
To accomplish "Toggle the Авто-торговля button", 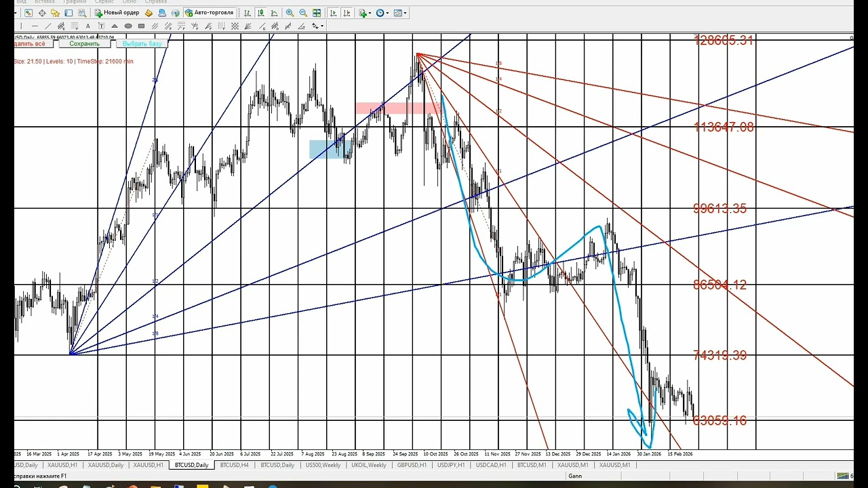I will click(210, 12).
